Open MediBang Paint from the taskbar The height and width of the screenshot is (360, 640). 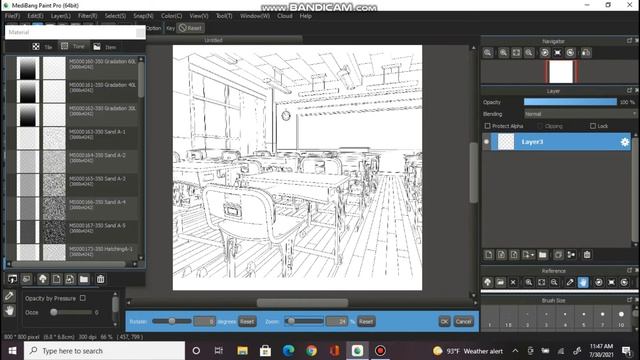click(x=357, y=351)
